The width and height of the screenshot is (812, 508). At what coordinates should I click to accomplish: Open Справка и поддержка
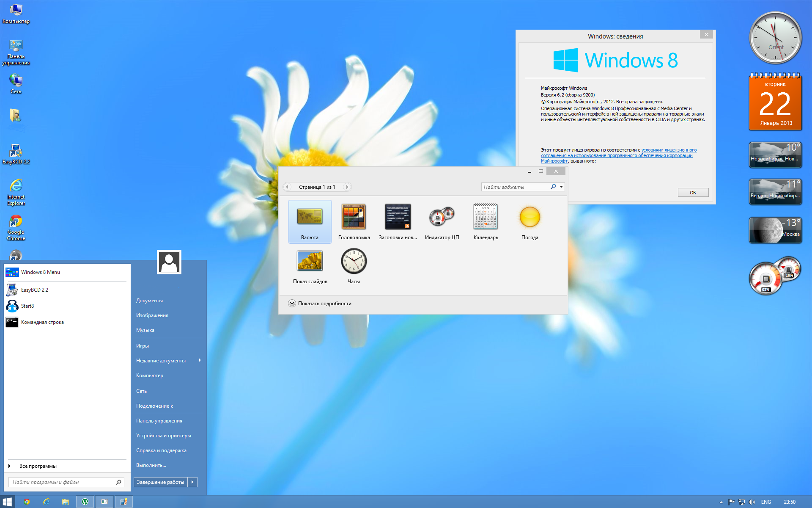pos(161,450)
